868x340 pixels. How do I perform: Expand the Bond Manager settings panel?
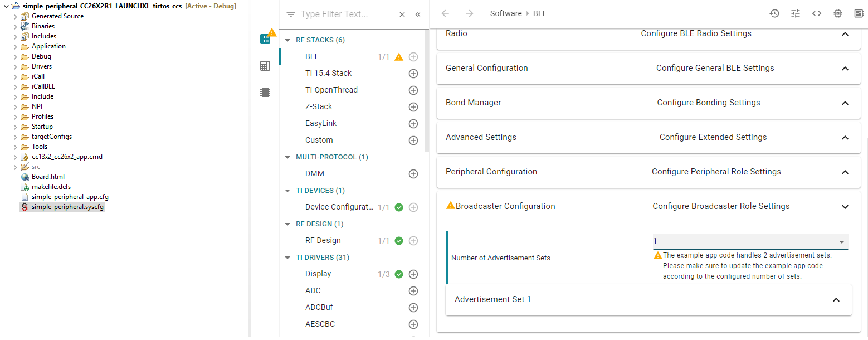(x=845, y=103)
